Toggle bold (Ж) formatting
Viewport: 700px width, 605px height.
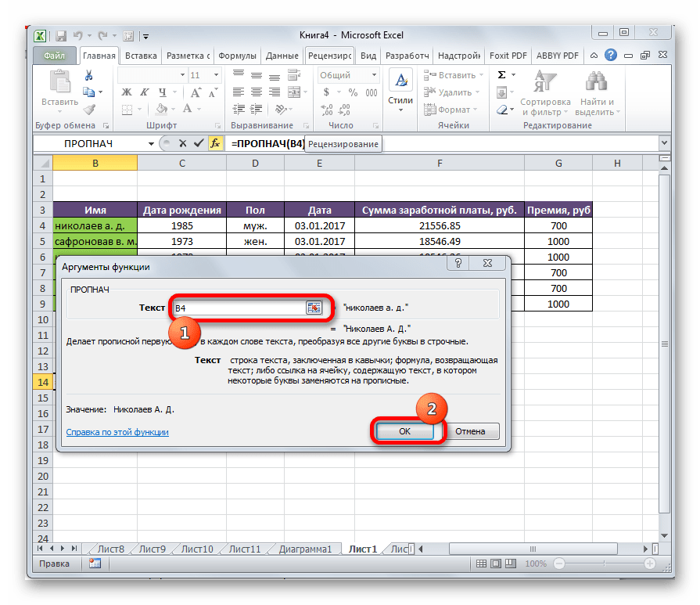tap(127, 92)
